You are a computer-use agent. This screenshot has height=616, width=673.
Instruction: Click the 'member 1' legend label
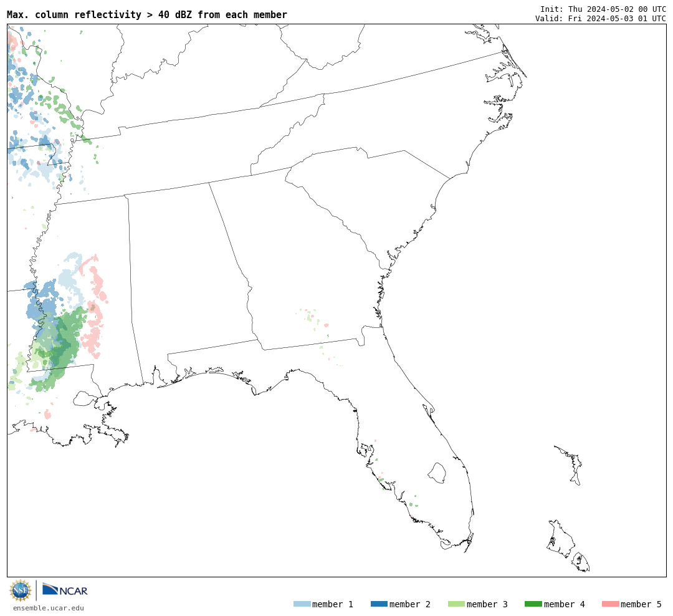[333, 604]
